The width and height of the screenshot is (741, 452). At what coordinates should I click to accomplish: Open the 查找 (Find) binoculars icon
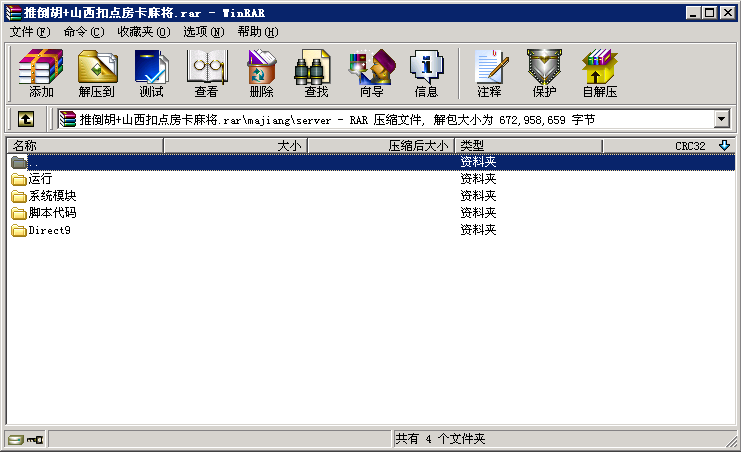tap(316, 73)
